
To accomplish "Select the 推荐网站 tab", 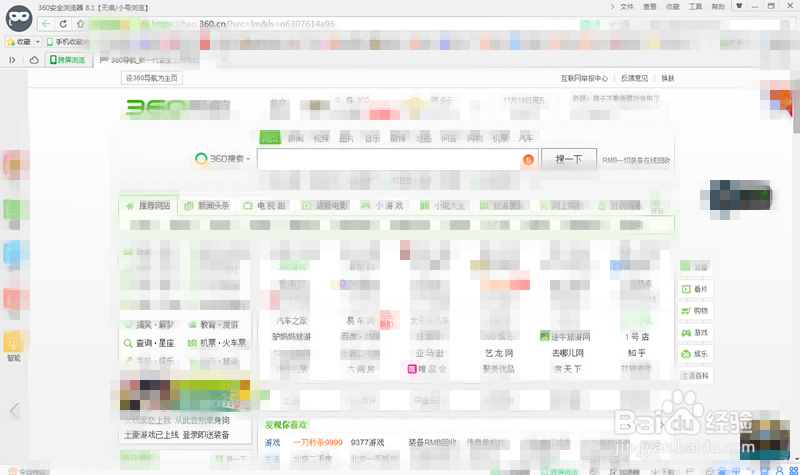I will pos(148,206).
